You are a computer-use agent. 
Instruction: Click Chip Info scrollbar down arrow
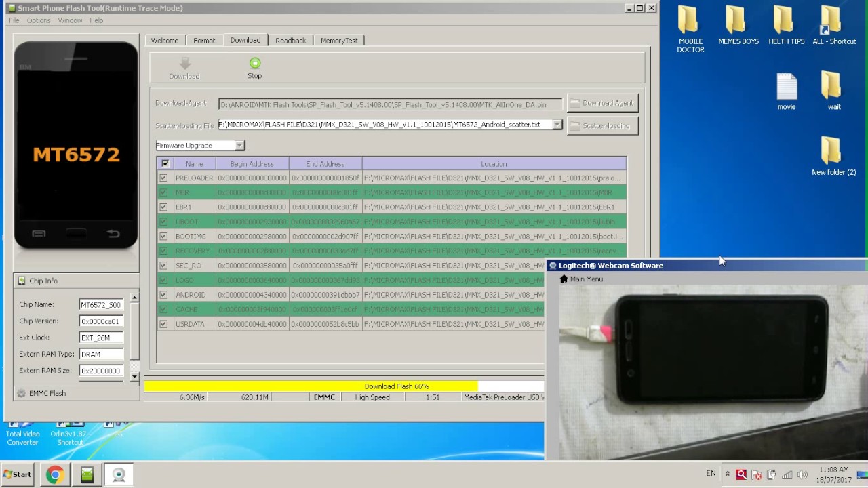(135, 377)
